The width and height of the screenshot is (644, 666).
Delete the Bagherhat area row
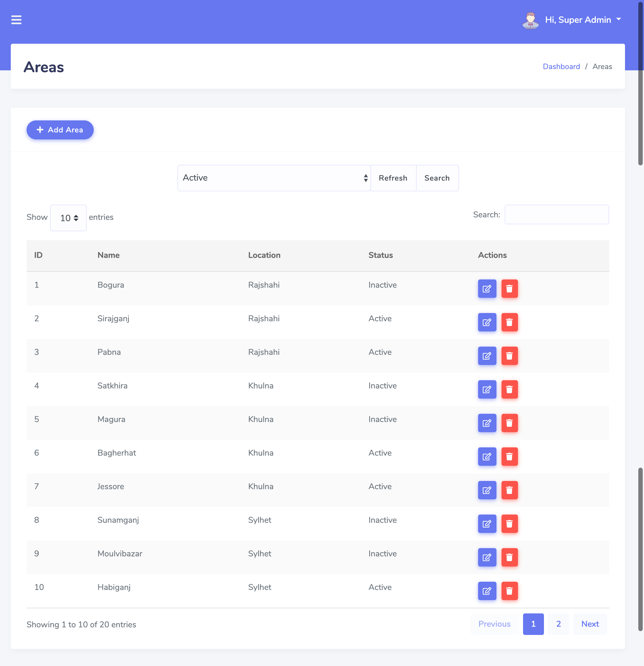[509, 456]
